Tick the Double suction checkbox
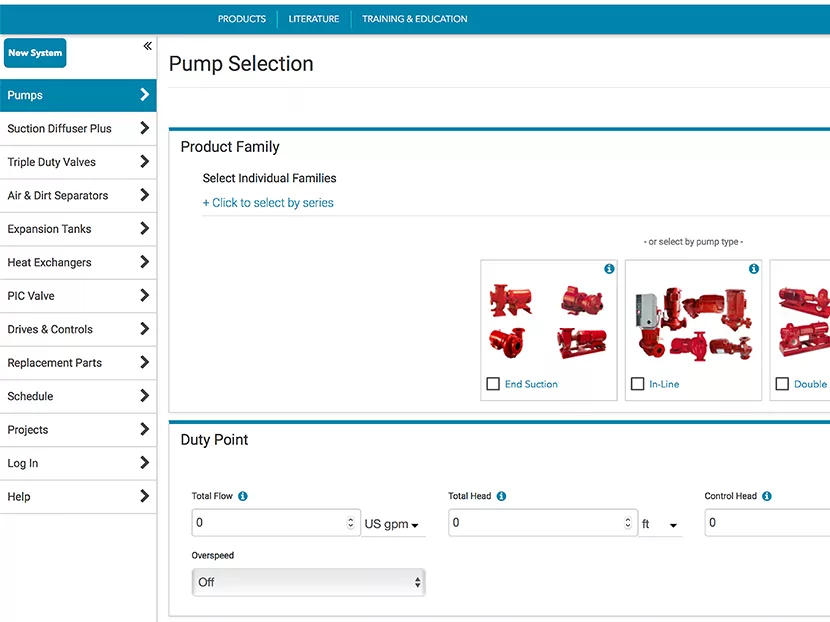830x622 pixels. tap(782, 384)
